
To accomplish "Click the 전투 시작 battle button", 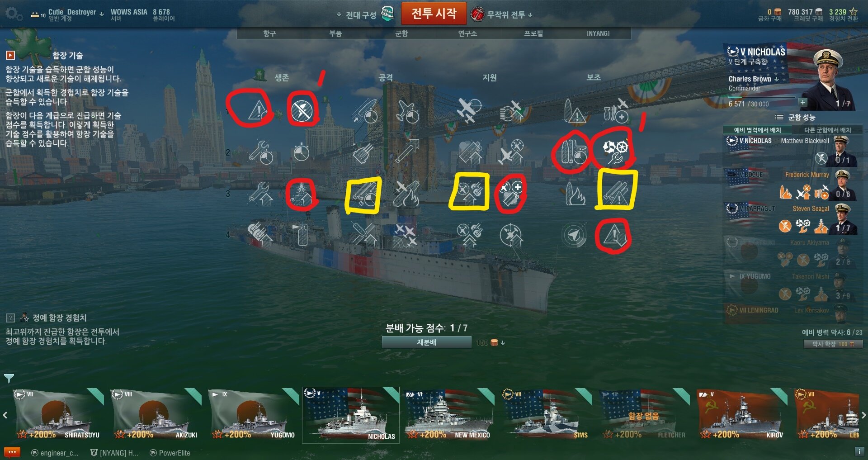I will coord(434,14).
